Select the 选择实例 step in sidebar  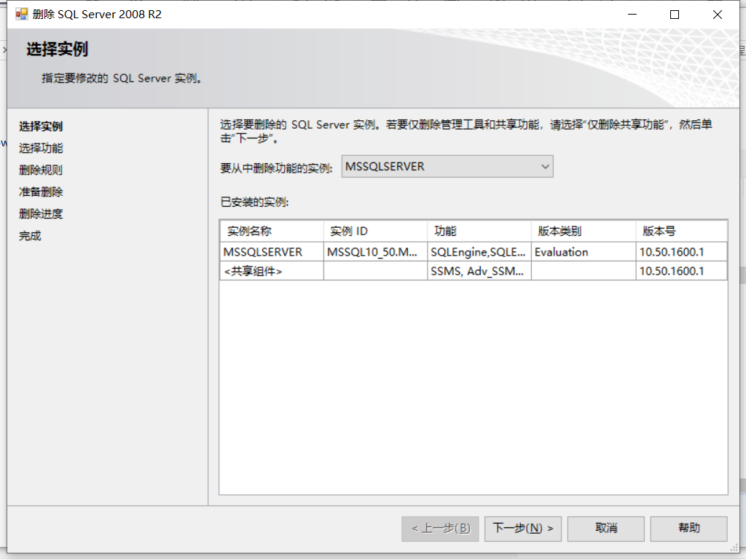(41, 127)
